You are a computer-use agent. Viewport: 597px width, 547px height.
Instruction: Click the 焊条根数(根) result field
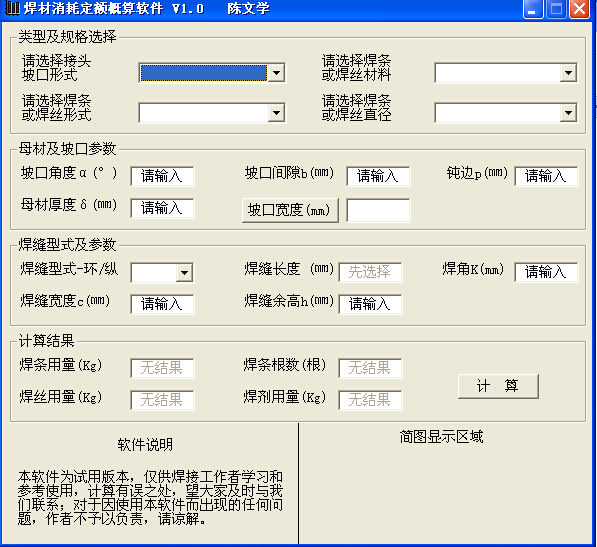coord(370,368)
